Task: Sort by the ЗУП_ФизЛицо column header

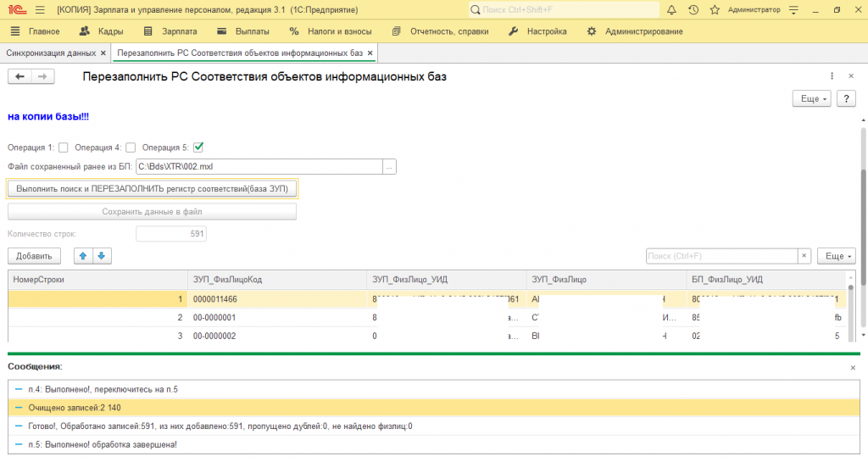Action: 606,280
